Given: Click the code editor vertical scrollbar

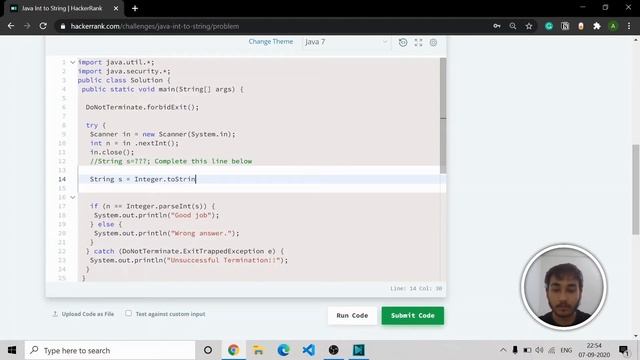Looking at the screenshot, I should 443,115.
